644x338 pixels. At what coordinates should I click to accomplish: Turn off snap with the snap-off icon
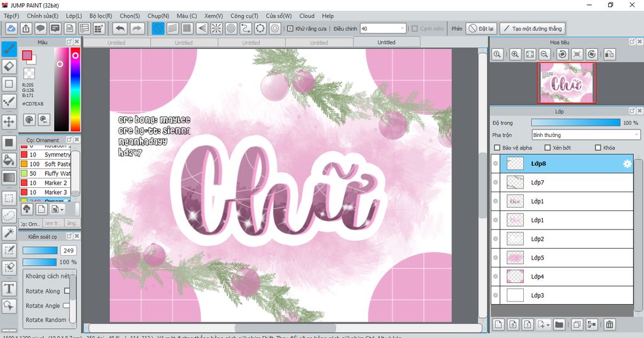point(158,29)
